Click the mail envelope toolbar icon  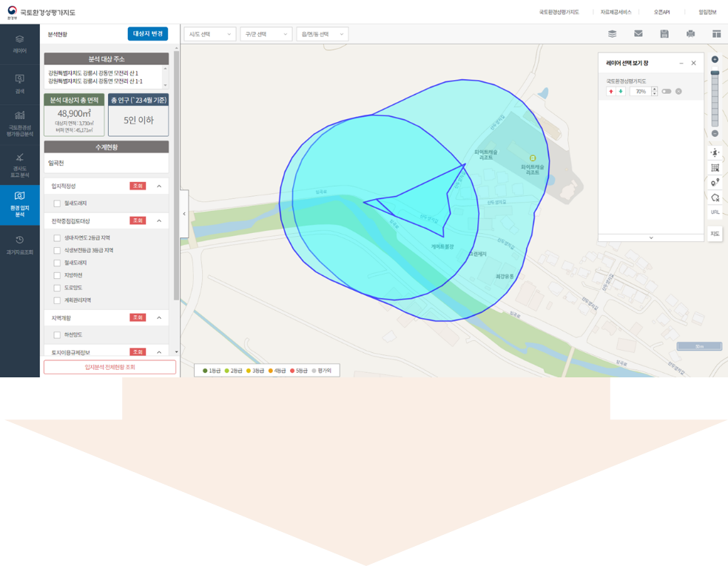[638, 34]
